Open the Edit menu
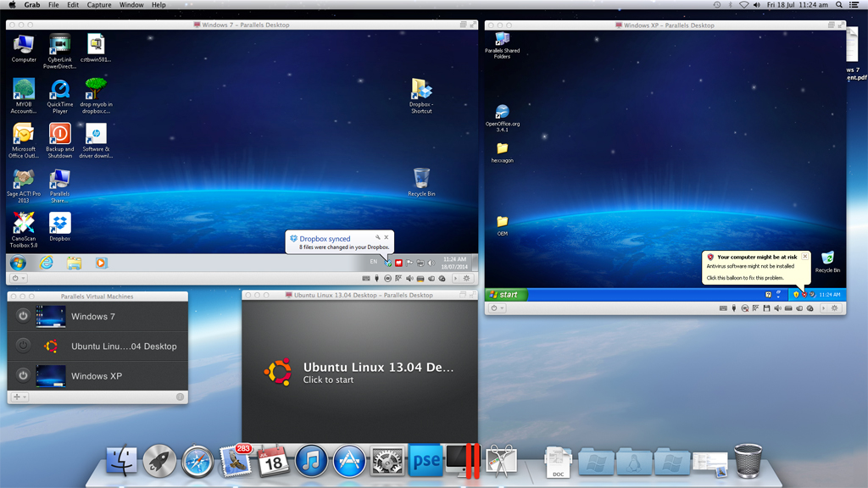 pos(73,4)
